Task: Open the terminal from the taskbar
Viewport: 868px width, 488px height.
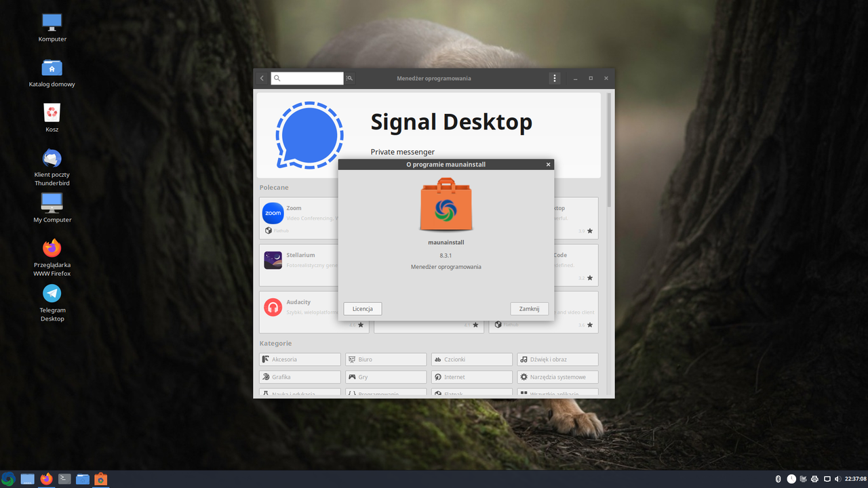Action: click(x=64, y=479)
